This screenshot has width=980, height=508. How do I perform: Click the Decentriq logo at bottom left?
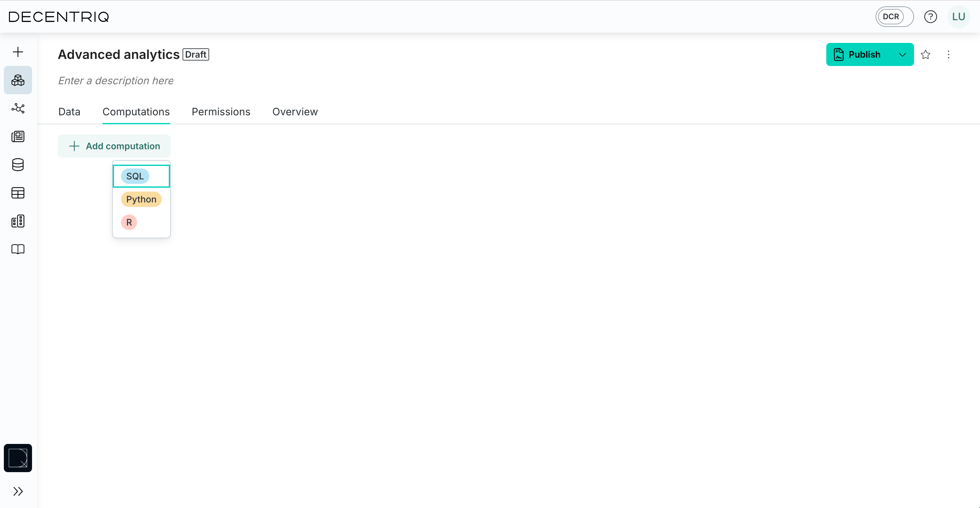pos(18,458)
